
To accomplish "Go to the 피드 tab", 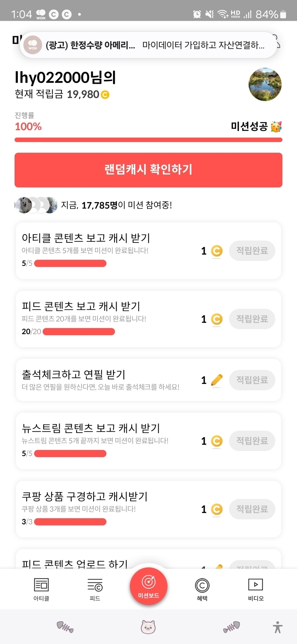I will coord(95,588).
